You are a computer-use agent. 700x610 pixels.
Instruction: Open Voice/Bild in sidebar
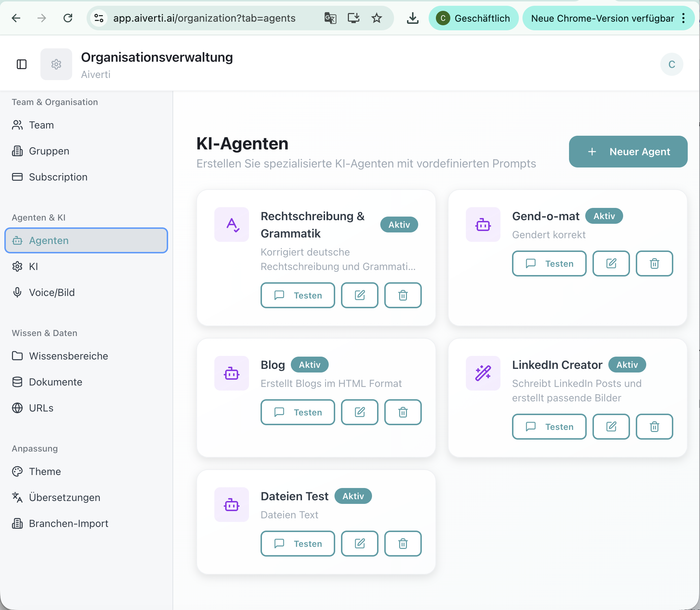(52, 292)
